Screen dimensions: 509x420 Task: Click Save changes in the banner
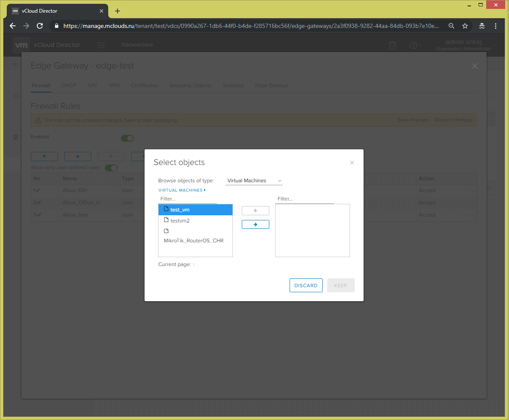(x=413, y=120)
